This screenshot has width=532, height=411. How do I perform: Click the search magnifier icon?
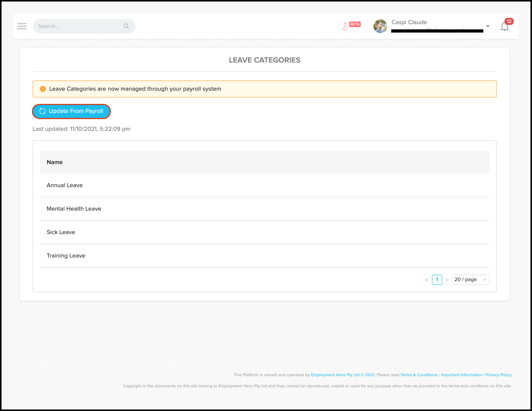[126, 26]
